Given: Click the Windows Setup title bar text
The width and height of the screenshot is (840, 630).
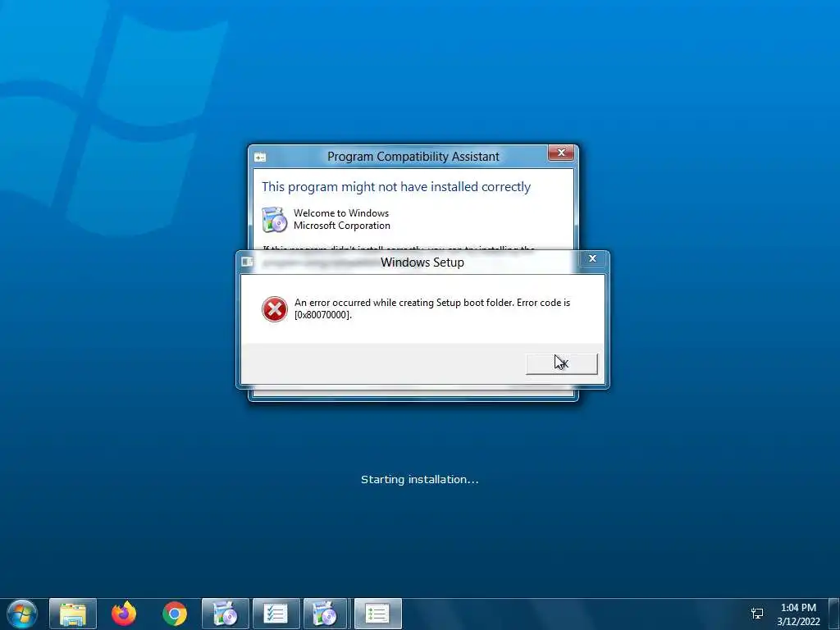Looking at the screenshot, I should (x=422, y=262).
